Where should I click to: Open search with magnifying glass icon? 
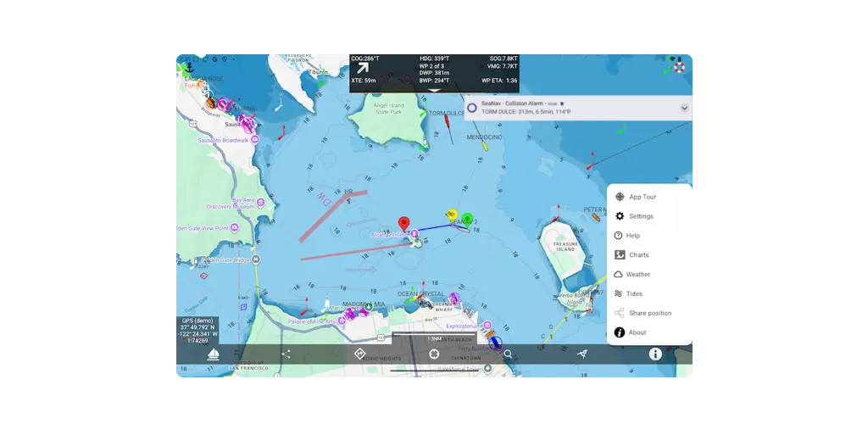[508, 354]
